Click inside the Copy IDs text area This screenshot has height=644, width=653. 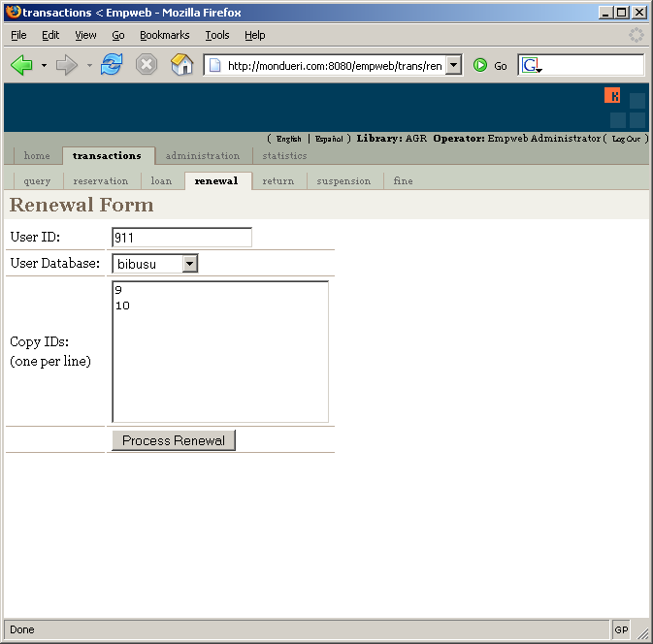[220, 352]
